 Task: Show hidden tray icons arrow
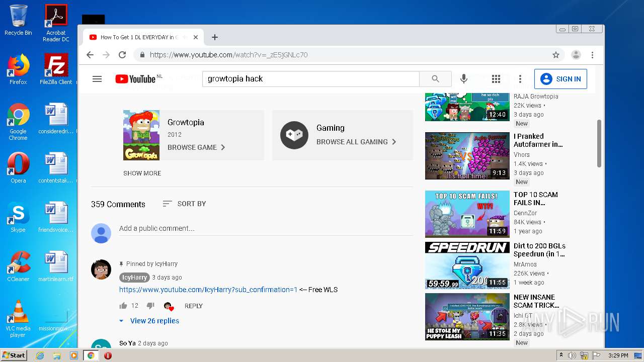pyautogui.click(x=561, y=355)
